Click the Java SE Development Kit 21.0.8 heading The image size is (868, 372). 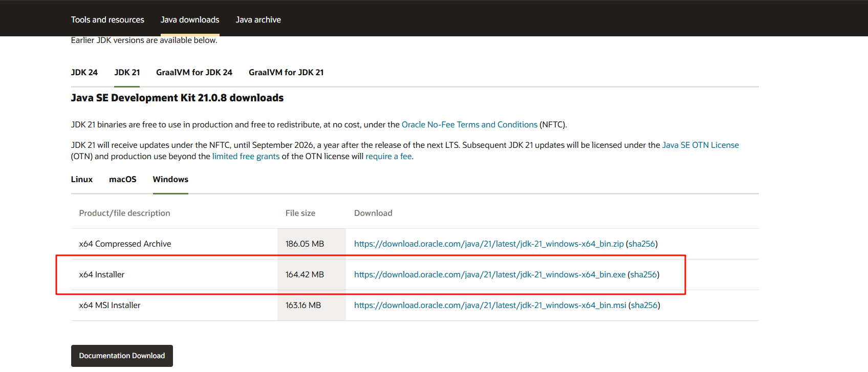(177, 98)
